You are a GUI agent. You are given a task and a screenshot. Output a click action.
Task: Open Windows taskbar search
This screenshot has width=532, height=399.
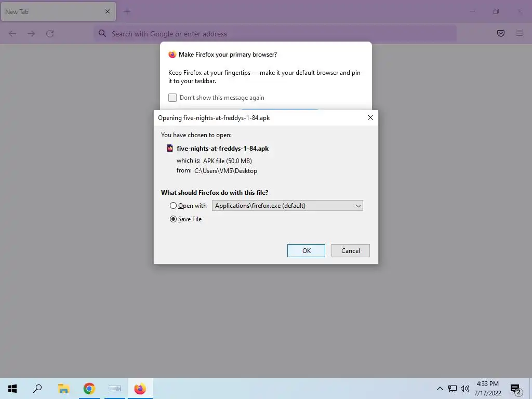(37, 389)
